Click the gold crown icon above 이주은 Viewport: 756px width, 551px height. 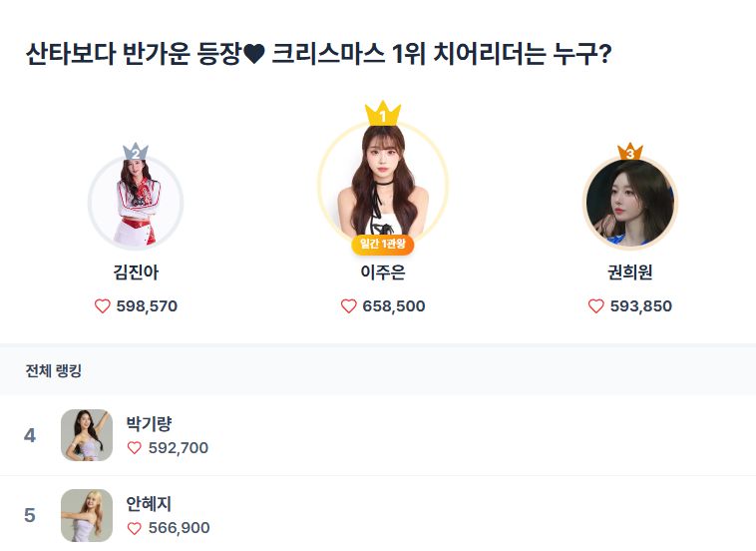(x=382, y=114)
